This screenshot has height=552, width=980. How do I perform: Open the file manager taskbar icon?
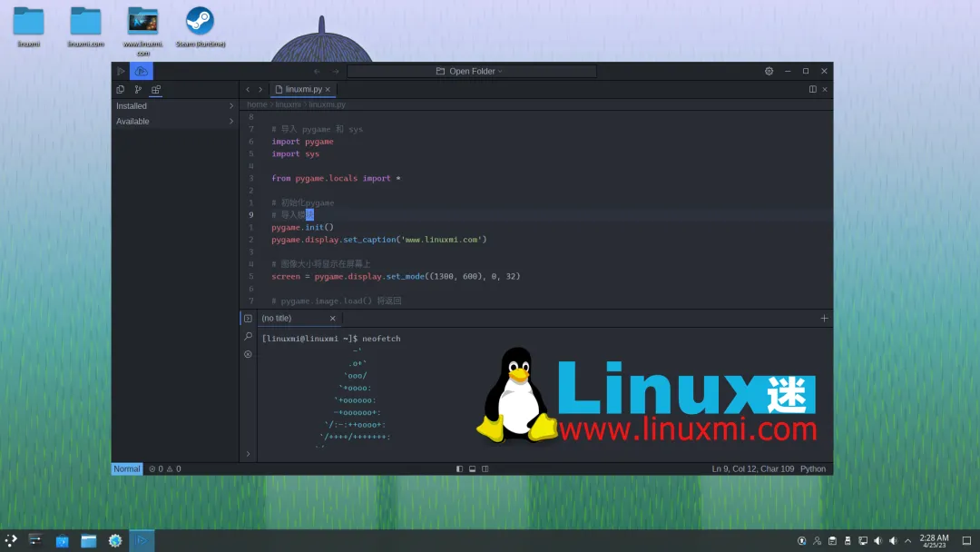pyautogui.click(x=89, y=541)
